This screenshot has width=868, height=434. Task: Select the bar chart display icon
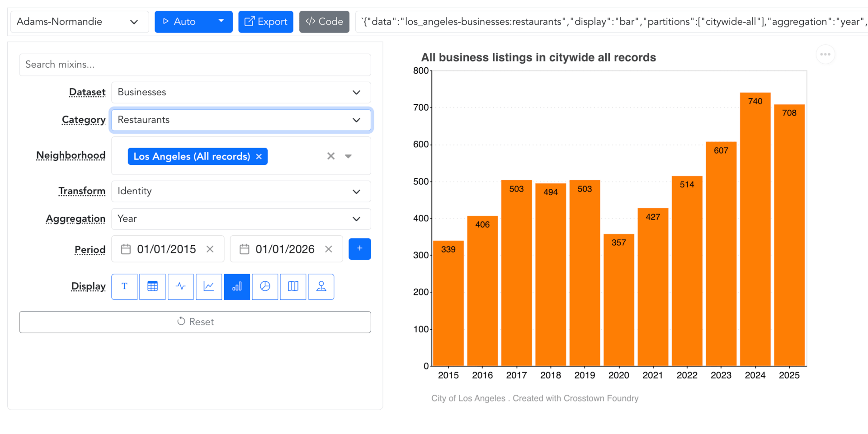pyautogui.click(x=237, y=287)
